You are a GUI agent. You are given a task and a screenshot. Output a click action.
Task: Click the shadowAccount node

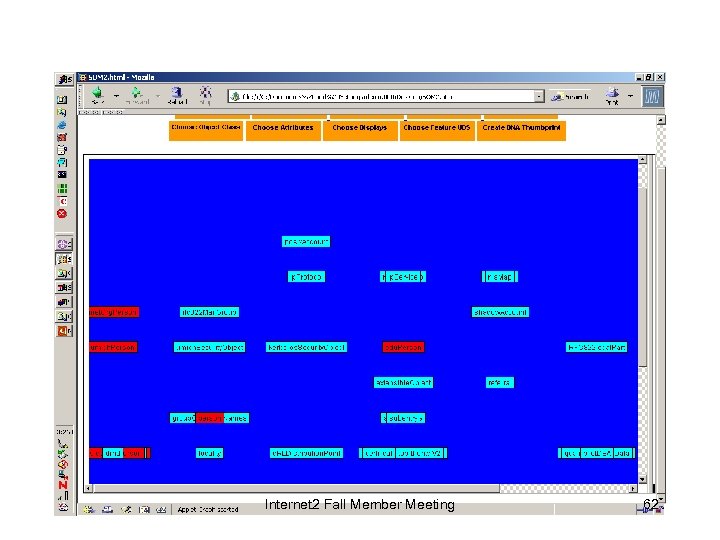[500, 312]
